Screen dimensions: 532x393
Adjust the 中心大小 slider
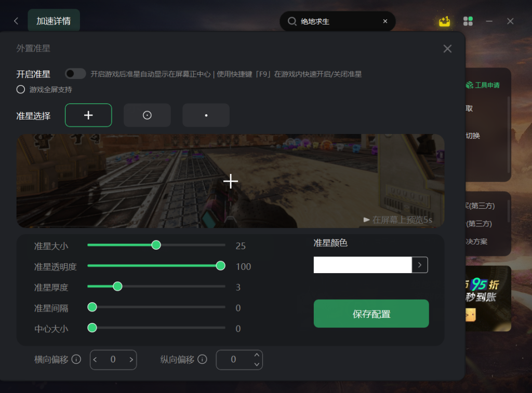tap(92, 328)
